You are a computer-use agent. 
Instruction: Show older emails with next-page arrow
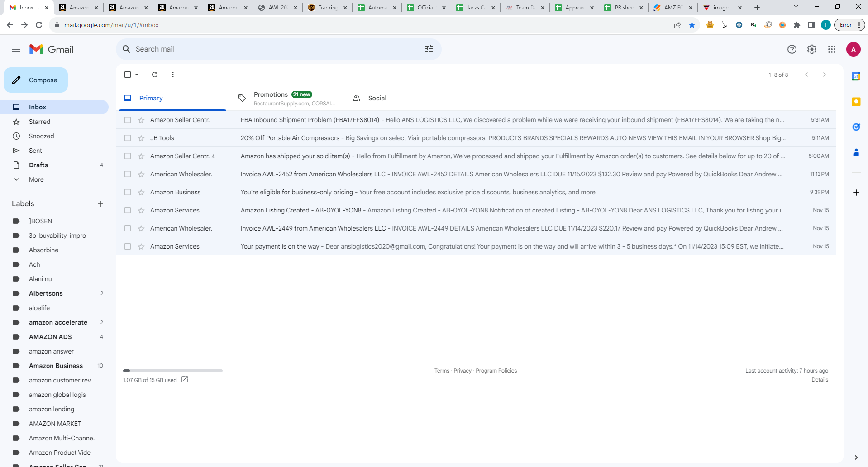[x=825, y=75]
